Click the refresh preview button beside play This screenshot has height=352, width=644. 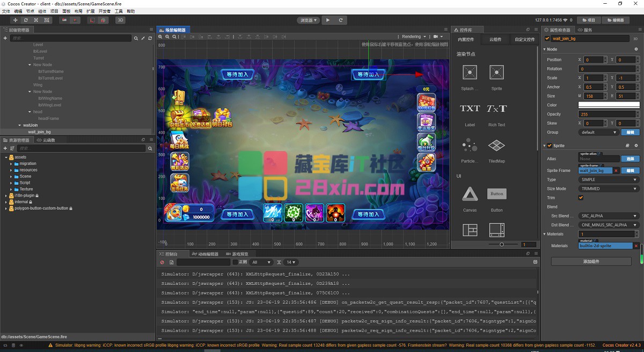click(340, 20)
